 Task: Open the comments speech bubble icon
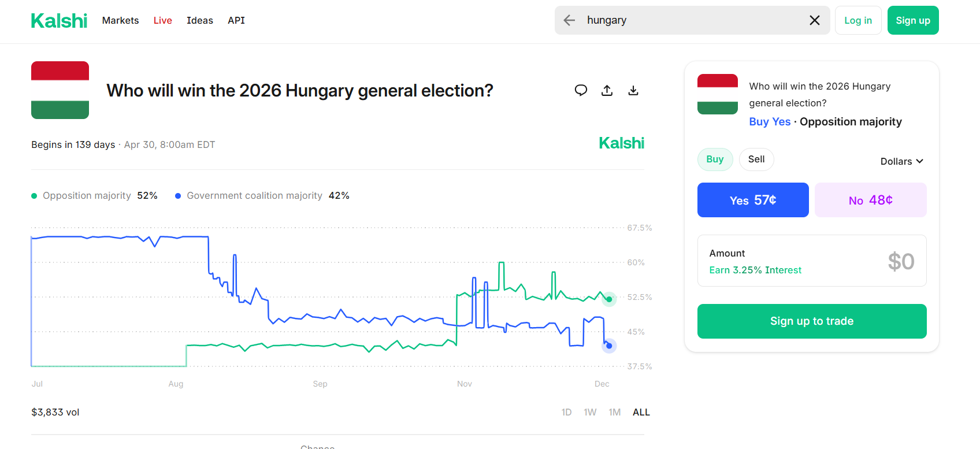581,90
